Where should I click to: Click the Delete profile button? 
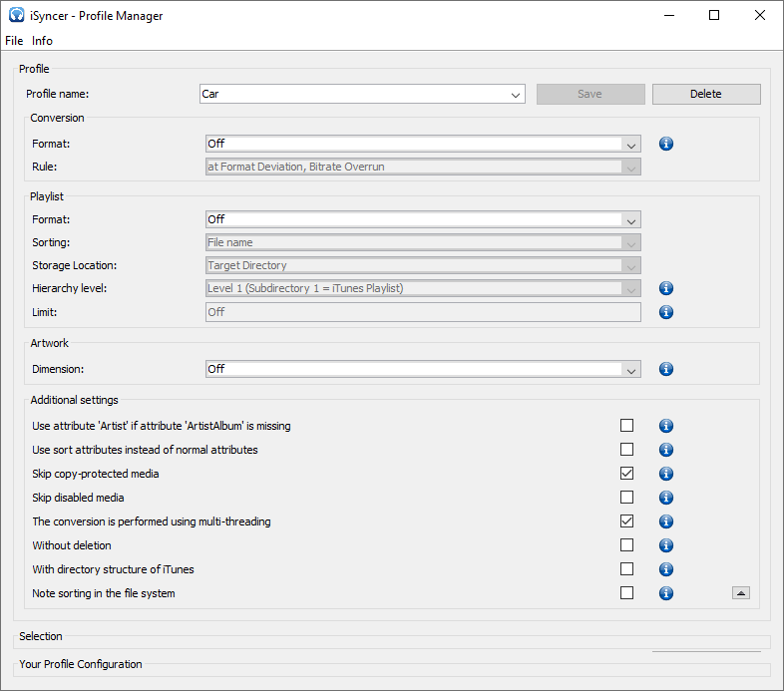706,94
